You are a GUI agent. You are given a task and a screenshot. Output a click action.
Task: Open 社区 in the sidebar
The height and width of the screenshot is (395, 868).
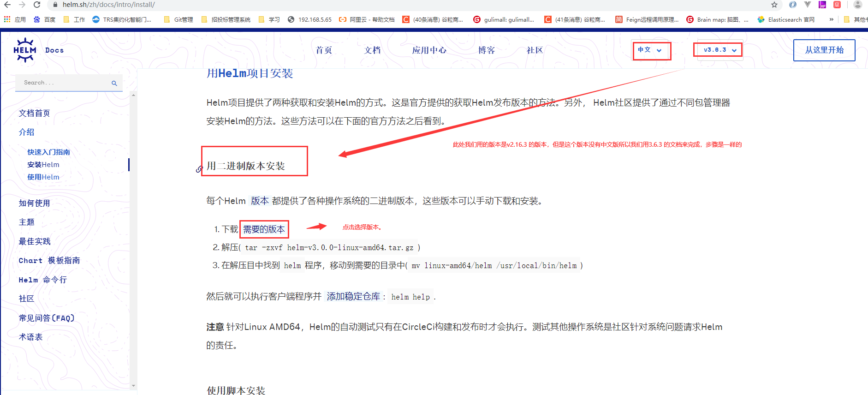click(x=26, y=299)
